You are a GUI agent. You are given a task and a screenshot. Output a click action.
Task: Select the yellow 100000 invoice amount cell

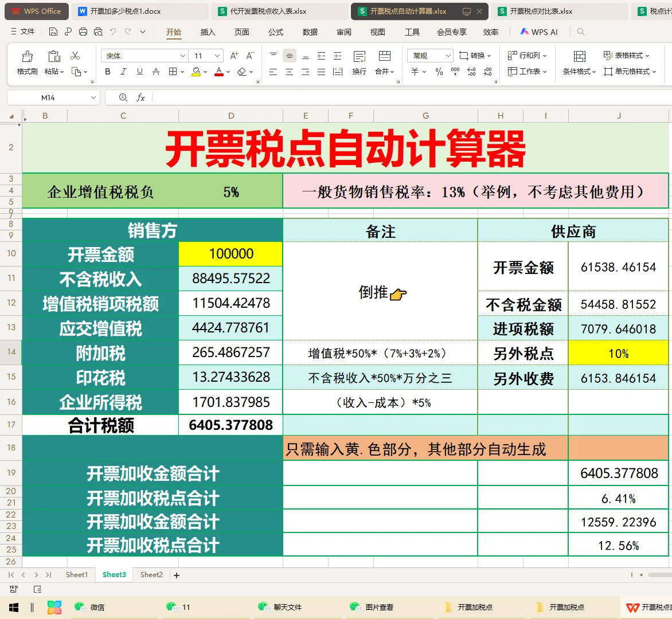[230, 253]
